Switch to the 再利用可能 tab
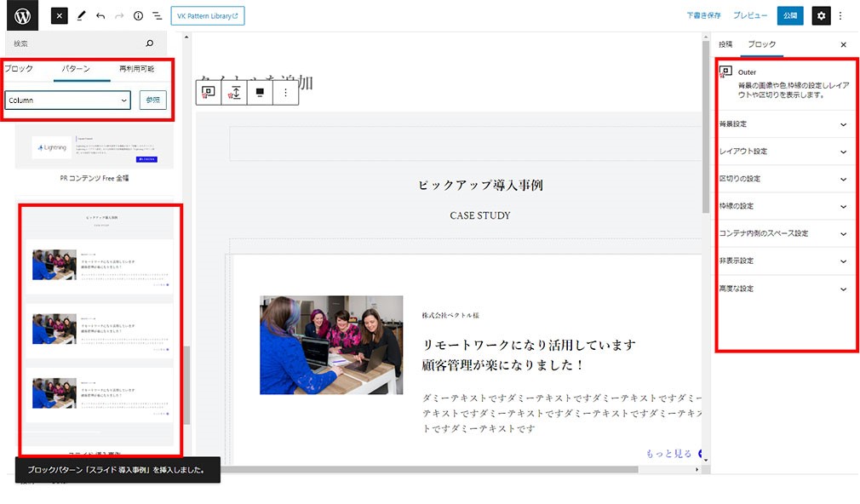The width and height of the screenshot is (860, 504). tap(136, 68)
